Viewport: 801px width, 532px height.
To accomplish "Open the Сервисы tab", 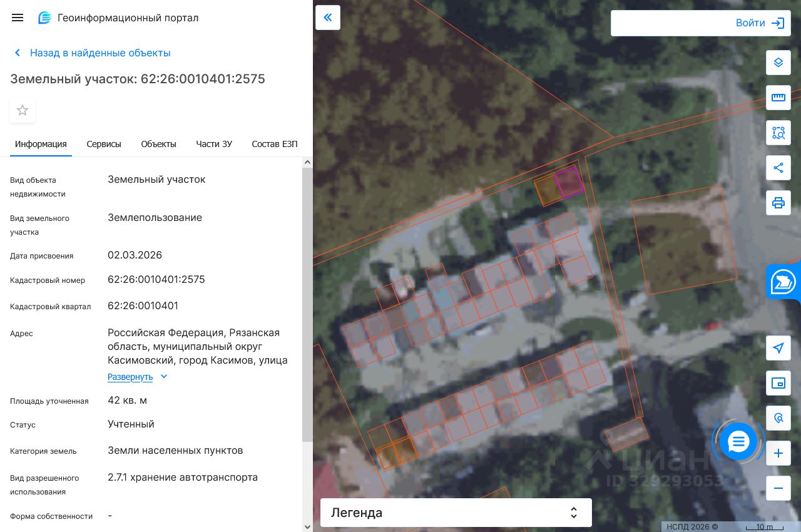I will (104, 144).
